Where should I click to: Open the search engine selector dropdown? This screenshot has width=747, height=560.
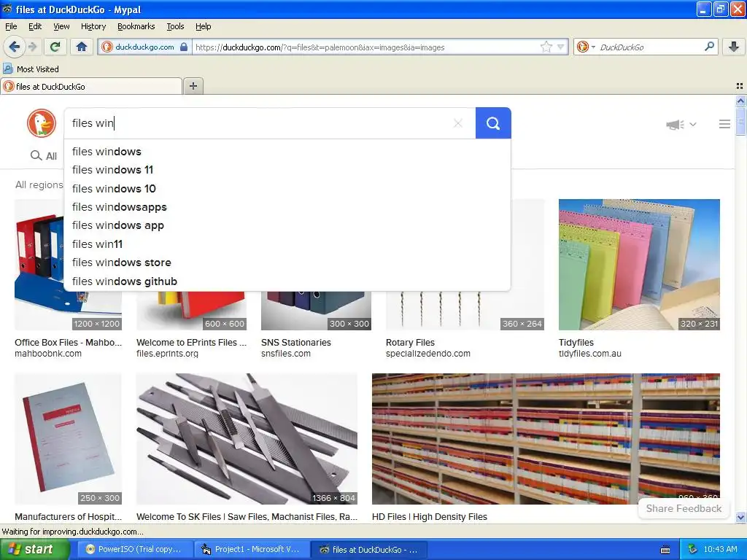pyautogui.click(x=586, y=47)
